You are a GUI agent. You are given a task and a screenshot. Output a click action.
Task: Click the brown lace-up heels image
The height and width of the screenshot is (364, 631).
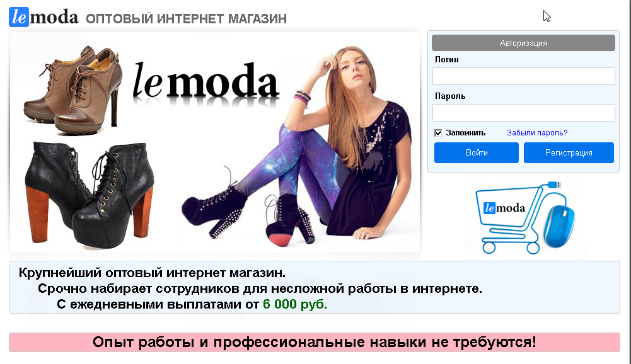point(73,89)
